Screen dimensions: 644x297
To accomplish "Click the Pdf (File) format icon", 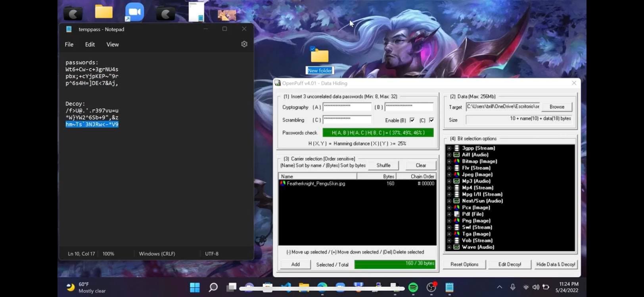I will (456, 214).
